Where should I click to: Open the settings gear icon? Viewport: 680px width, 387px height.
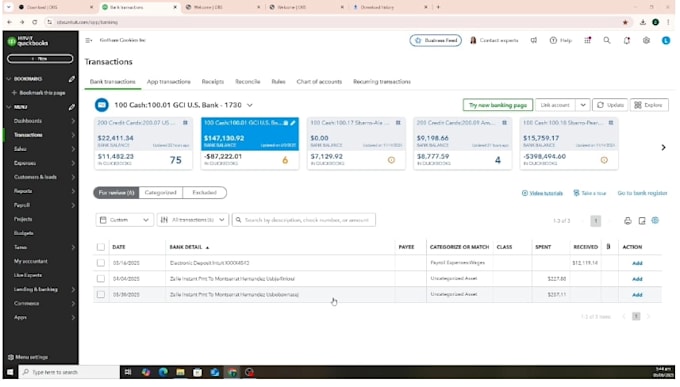pos(646,40)
